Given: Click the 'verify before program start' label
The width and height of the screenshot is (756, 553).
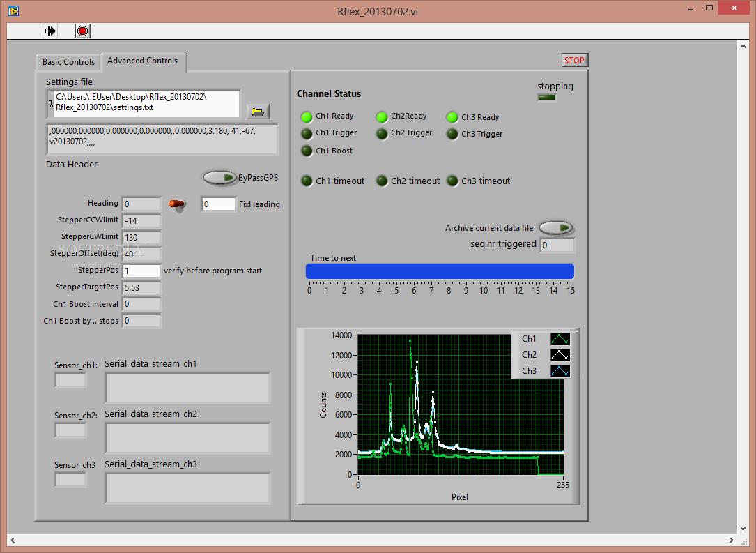Looking at the screenshot, I should [213, 271].
